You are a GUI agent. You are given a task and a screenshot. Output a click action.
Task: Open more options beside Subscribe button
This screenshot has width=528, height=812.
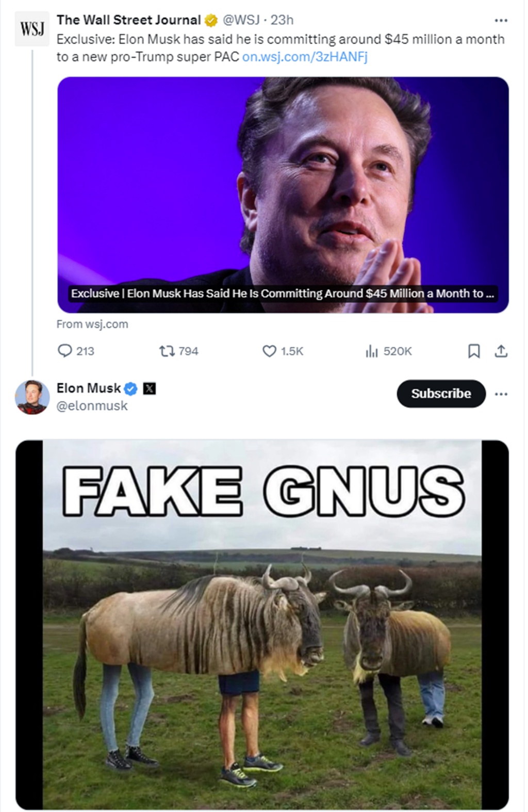tap(501, 394)
